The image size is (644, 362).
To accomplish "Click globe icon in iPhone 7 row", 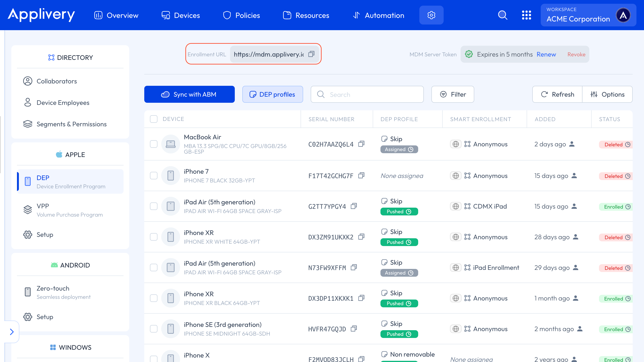I will (x=455, y=176).
